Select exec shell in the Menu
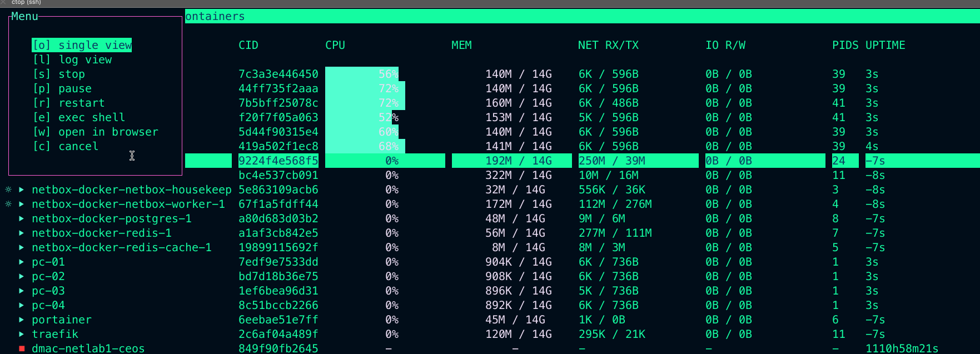The image size is (980, 354). coord(79,117)
